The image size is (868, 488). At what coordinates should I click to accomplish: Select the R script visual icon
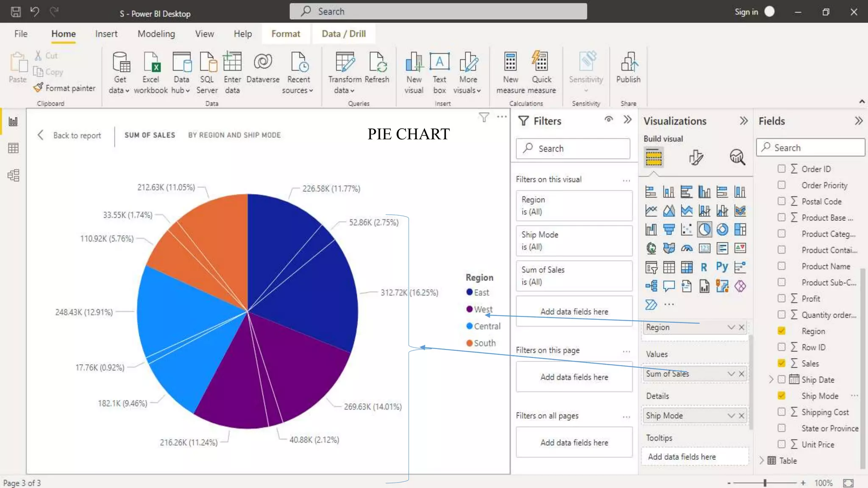point(704,267)
